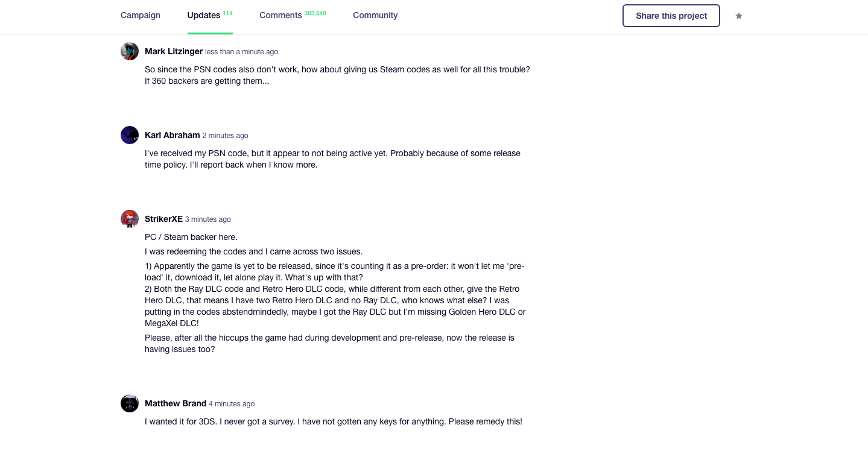
Task: Select the "3 minutes ago" timestamp
Action: [207, 220]
